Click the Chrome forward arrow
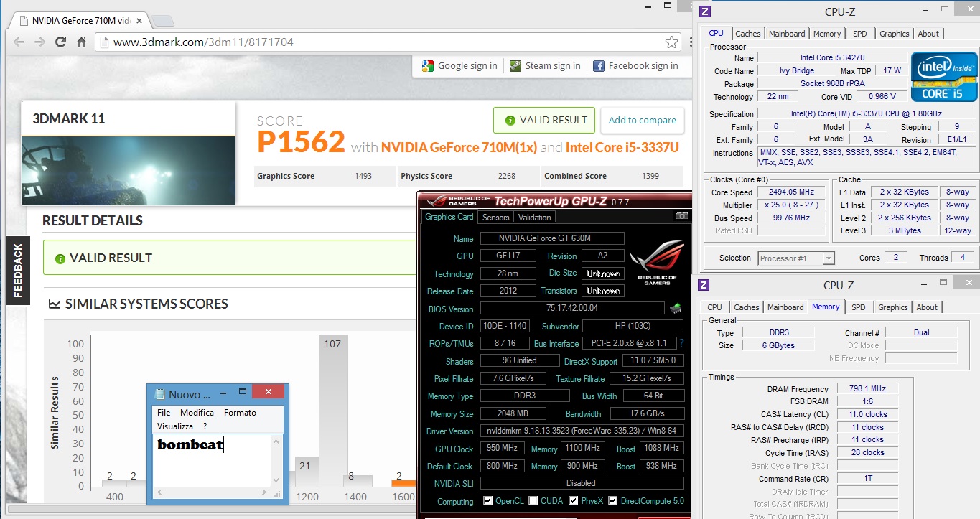 (x=39, y=42)
